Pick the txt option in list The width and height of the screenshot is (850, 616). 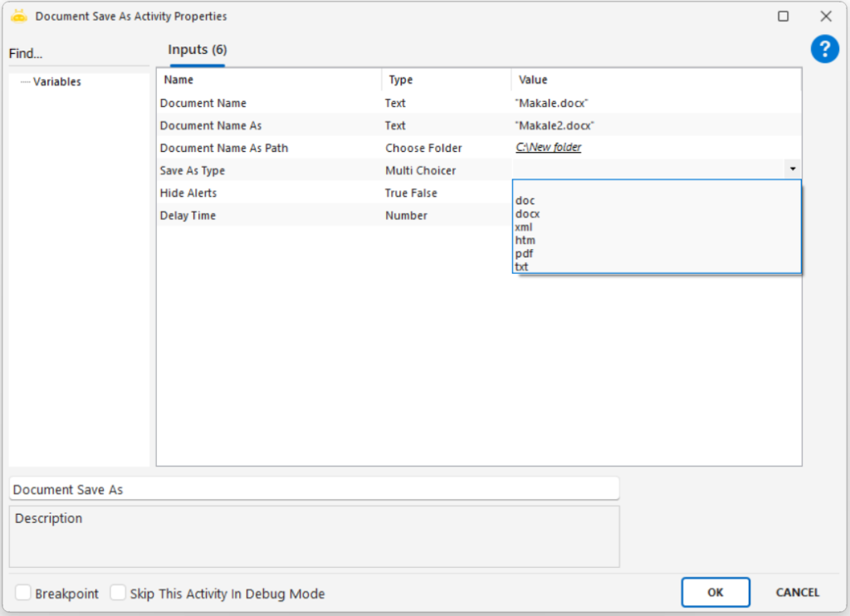tap(522, 266)
